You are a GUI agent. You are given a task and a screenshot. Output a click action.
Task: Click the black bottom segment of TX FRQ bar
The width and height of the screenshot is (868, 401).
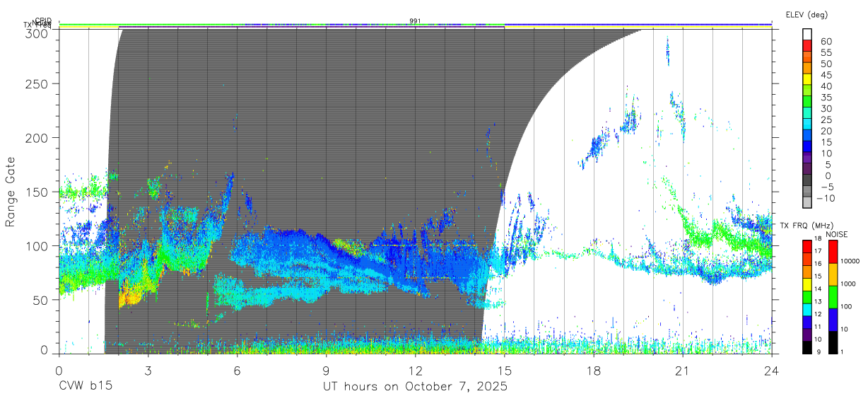click(x=807, y=346)
